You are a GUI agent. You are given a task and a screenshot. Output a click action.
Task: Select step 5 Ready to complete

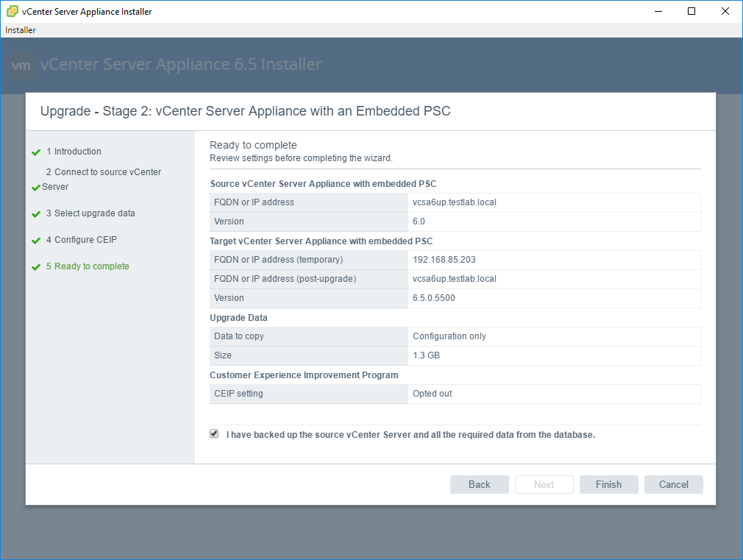[x=88, y=266]
